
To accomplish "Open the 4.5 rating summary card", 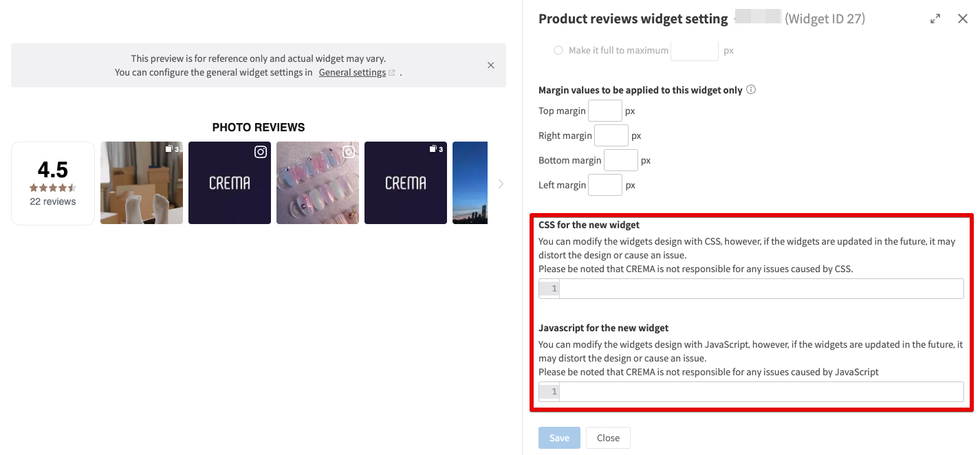I will click(x=53, y=184).
